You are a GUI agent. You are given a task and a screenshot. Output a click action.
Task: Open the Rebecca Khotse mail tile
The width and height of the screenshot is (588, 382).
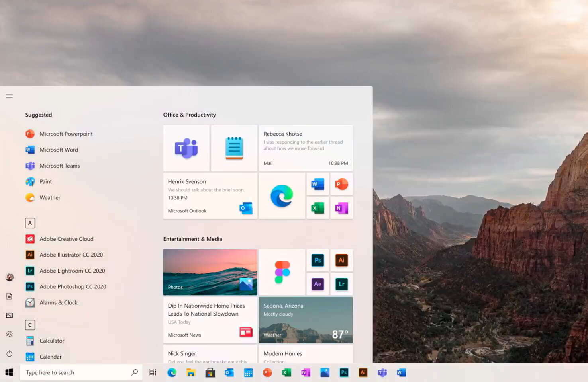pos(306,148)
